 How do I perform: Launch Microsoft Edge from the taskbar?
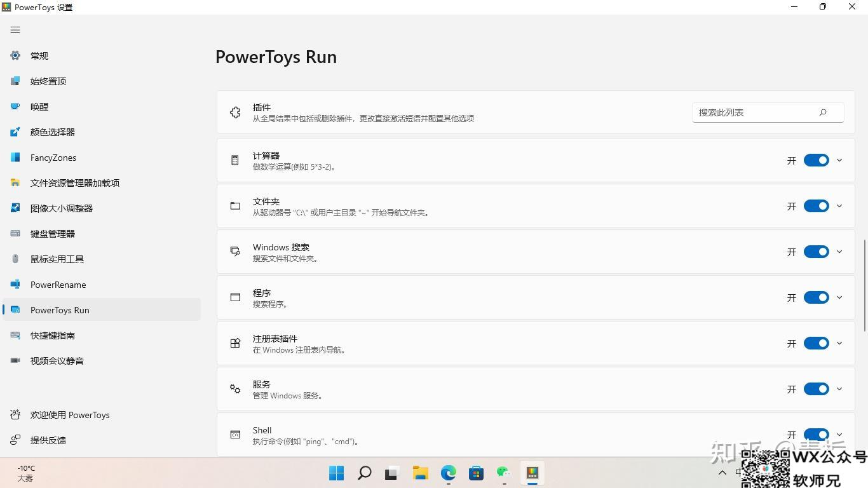(x=449, y=473)
